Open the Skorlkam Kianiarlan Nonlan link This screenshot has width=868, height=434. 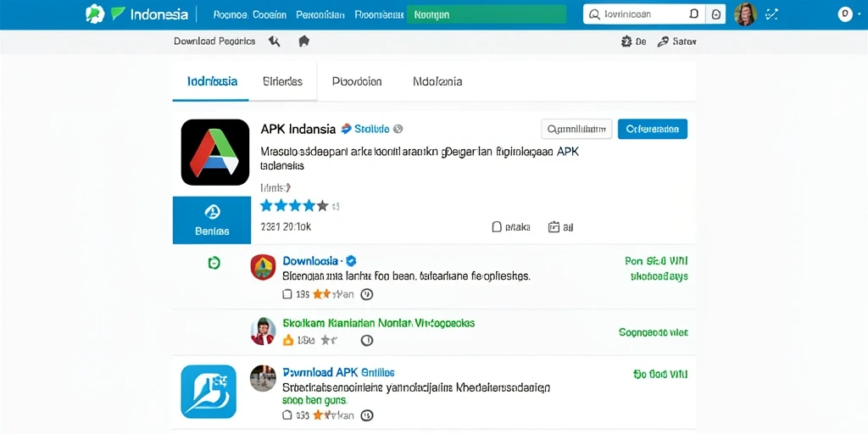379,323
